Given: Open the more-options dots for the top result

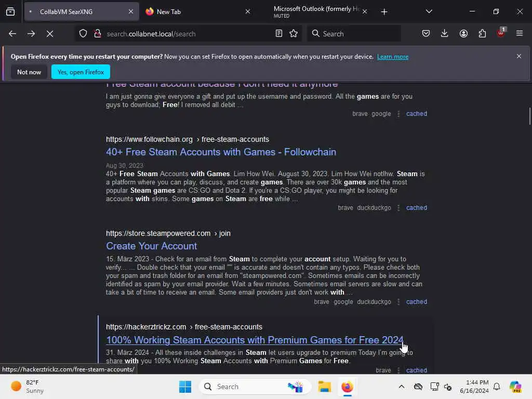Looking at the screenshot, I should 398,114.
